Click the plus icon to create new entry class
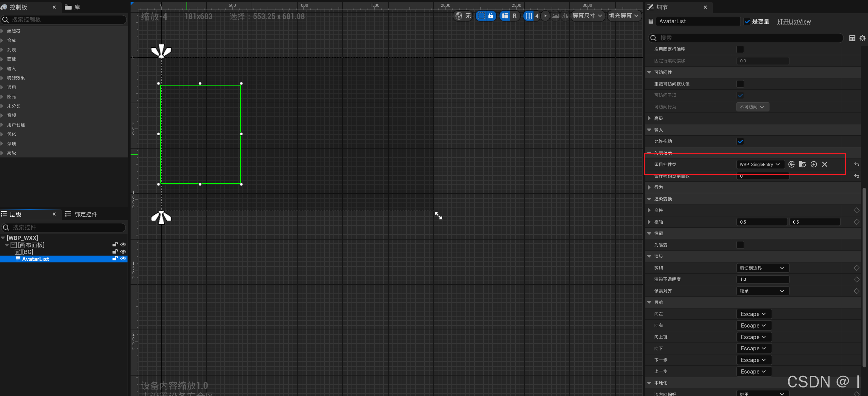The image size is (868, 396). [x=813, y=164]
